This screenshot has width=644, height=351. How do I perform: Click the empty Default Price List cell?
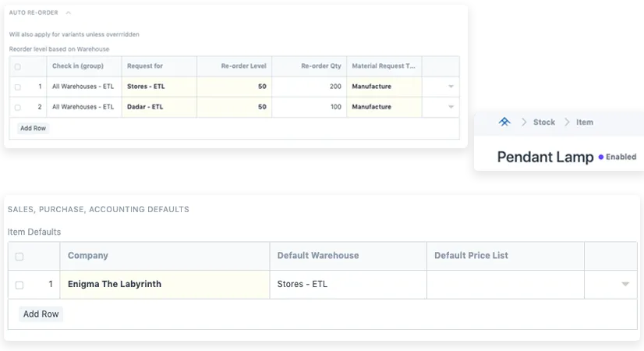pos(505,285)
